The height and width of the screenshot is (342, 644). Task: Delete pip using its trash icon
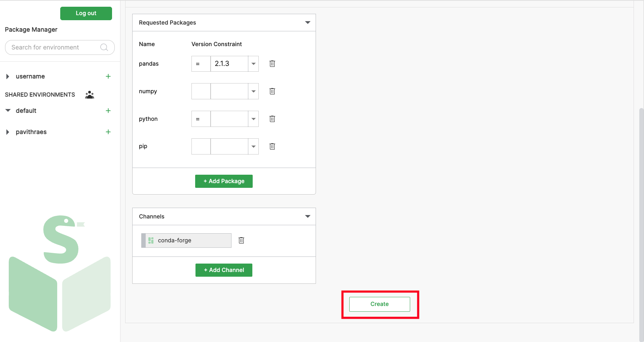[272, 146]
